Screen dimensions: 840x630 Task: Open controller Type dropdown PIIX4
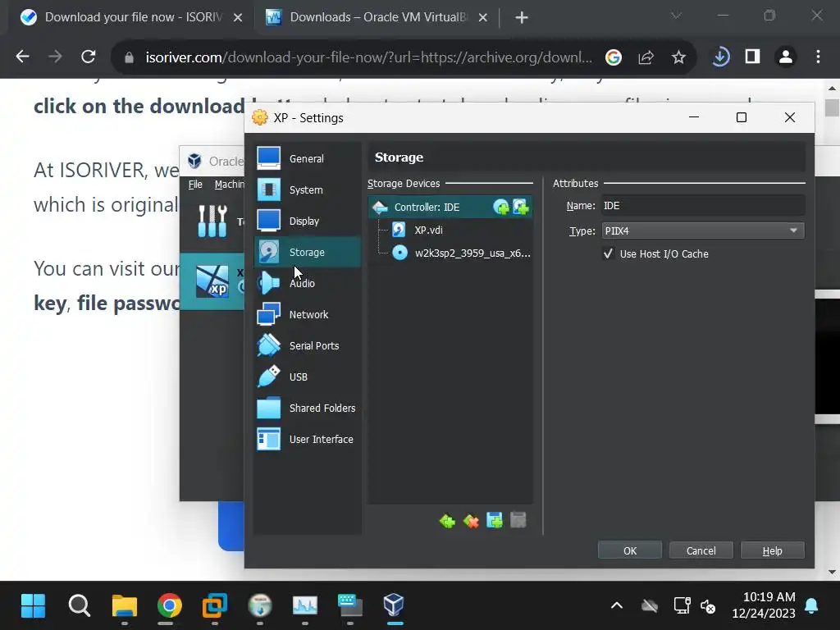tap(703, 231)
